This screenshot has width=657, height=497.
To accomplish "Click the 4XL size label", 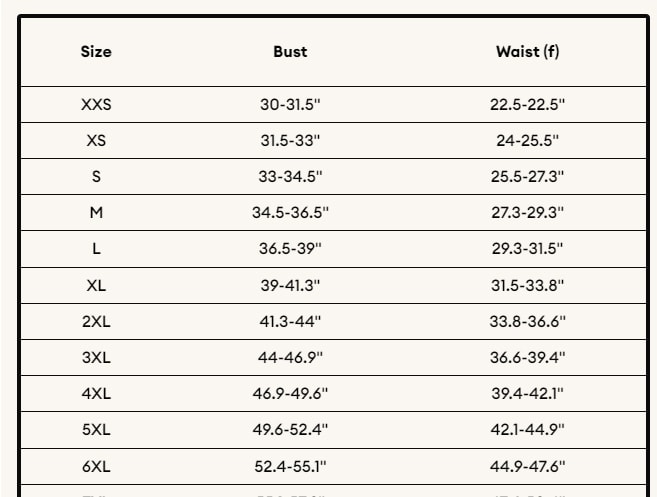I will click(x=96, y=393).
